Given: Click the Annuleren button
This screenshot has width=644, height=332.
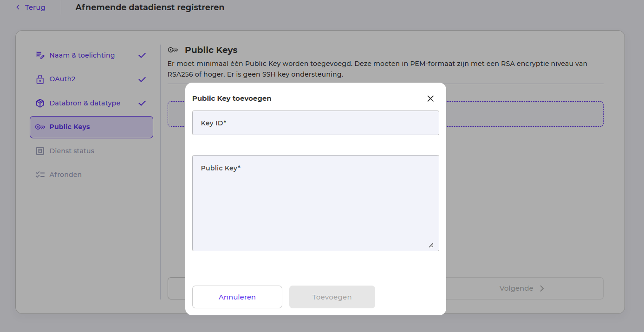Looking at the screenshot, I should [x=237, y=297].
